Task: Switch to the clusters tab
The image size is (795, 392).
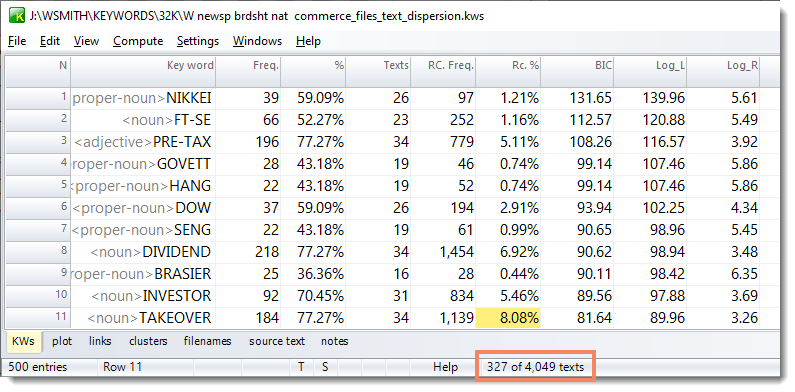Action: coord(148,341)
